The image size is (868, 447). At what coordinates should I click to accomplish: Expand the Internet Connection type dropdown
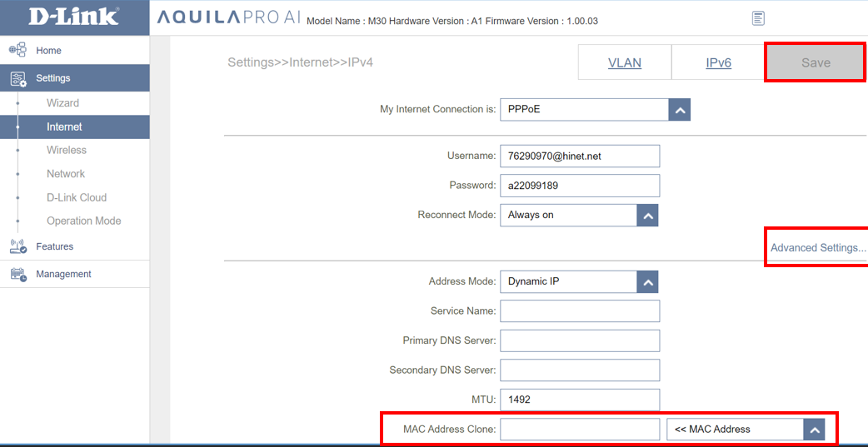pos(679,109)
